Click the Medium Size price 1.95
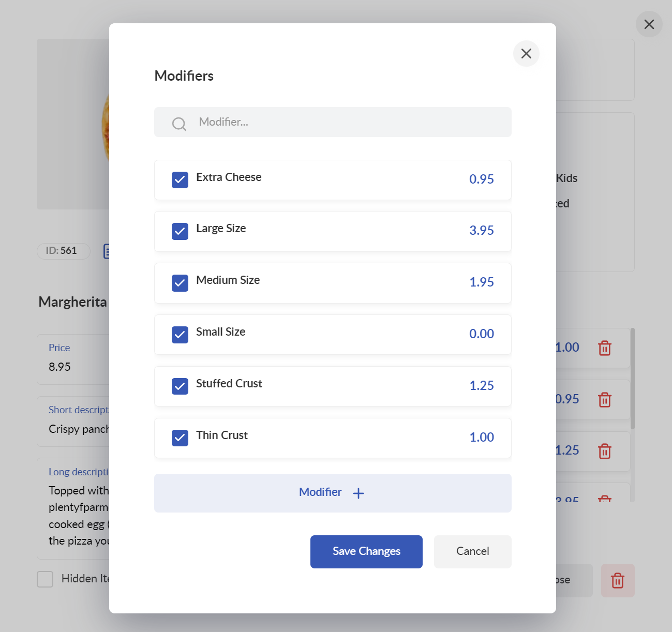The image size is (672, 632). point(481,282)
